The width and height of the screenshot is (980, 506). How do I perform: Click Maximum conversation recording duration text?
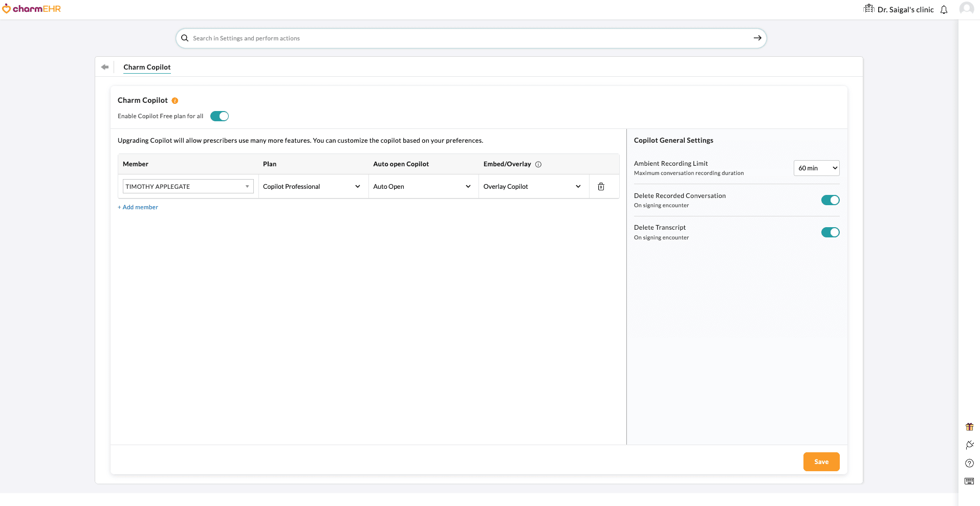point(689,173)
